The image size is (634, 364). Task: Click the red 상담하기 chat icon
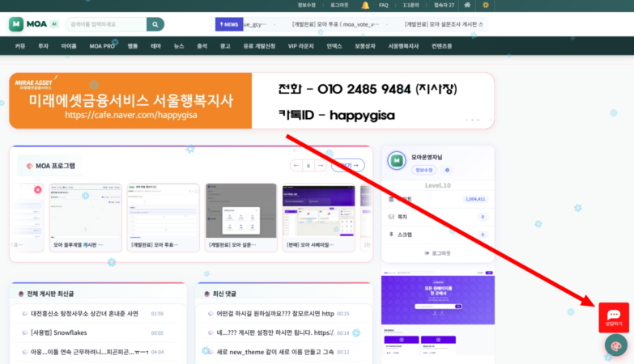[613, 317]
